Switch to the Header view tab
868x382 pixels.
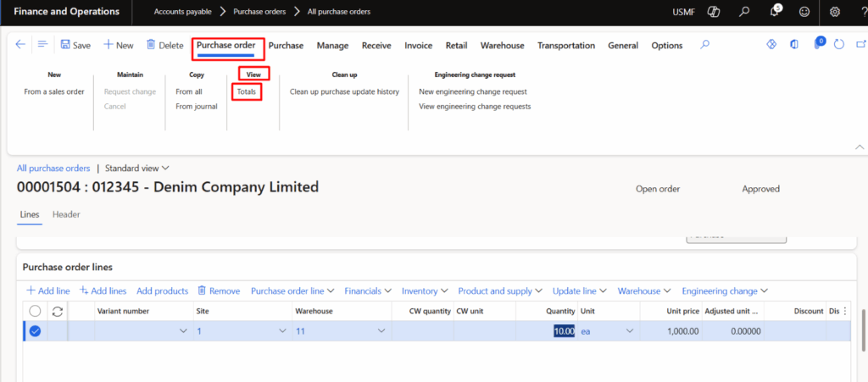66,214
